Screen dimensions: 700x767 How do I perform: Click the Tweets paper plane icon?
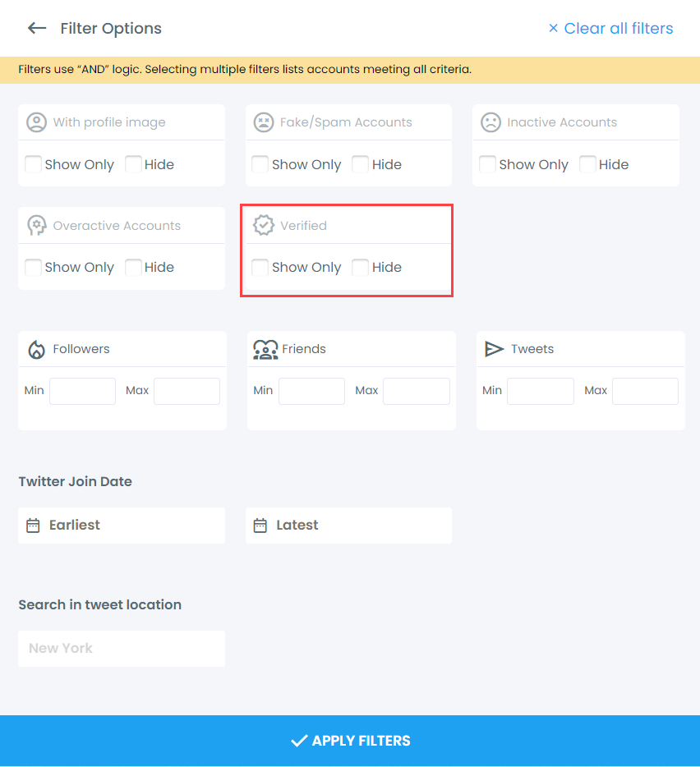point(495,348)
